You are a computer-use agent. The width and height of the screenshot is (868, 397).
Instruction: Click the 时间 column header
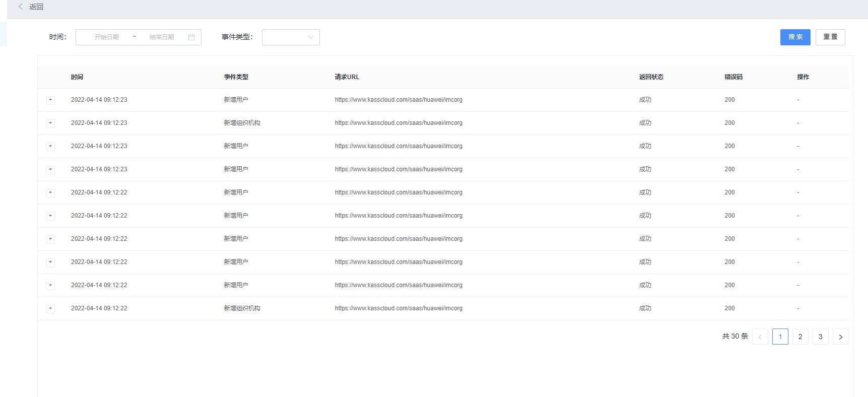pyautogui.click(x=77, y=77)
